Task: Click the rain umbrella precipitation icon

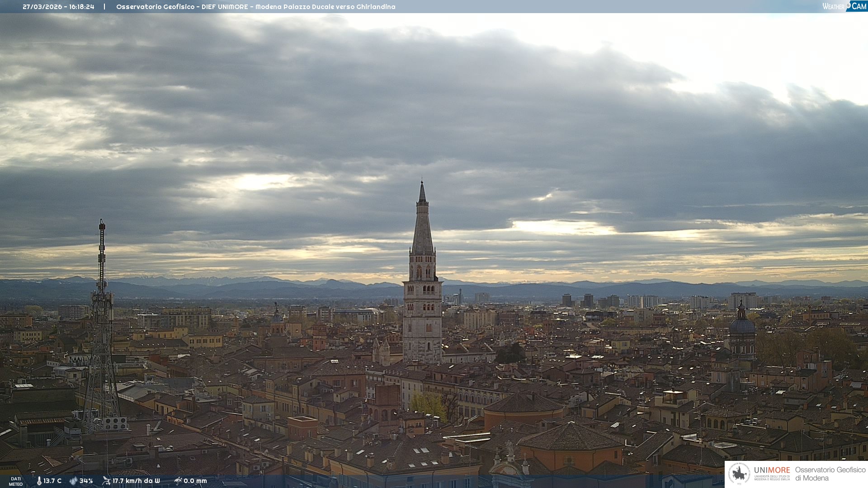Action: (x=178, y=481)
